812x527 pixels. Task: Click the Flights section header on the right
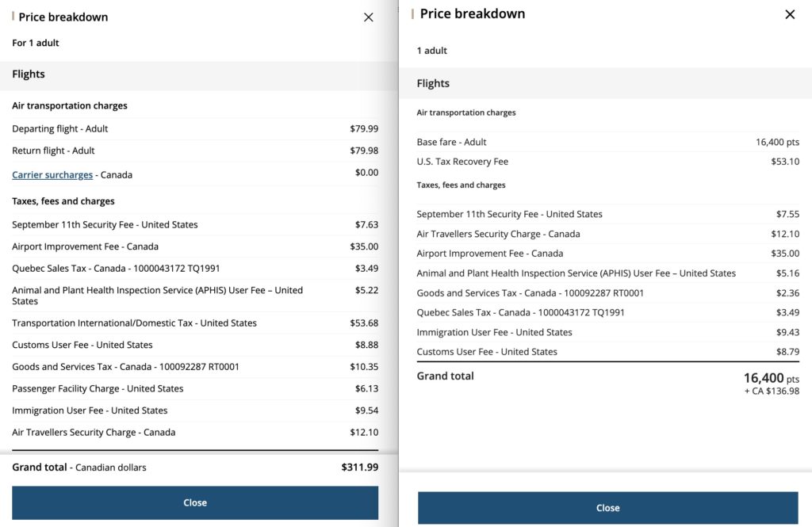pyautogui.click(x=433, y=82)
